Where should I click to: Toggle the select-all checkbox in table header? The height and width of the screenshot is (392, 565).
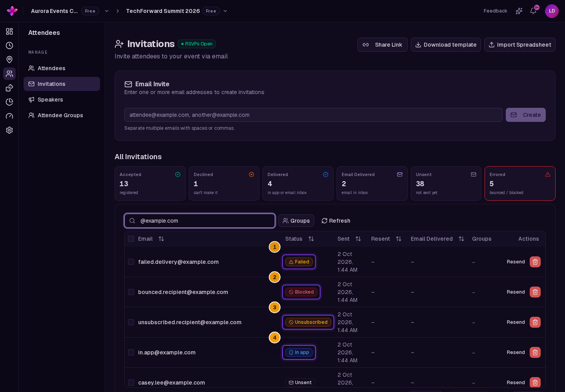pos(131,239)
